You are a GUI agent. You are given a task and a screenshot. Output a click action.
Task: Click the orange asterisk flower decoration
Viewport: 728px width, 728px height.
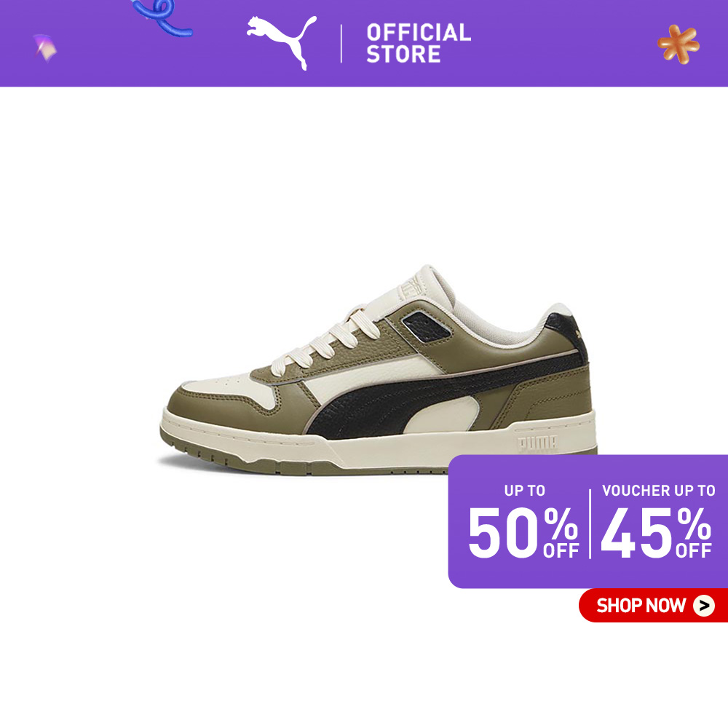point(678,44)
